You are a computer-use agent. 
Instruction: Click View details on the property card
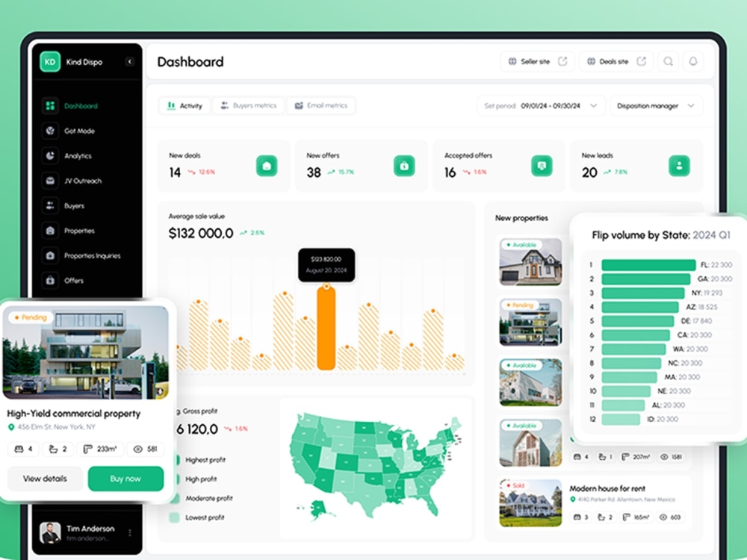tap(46, 479)
